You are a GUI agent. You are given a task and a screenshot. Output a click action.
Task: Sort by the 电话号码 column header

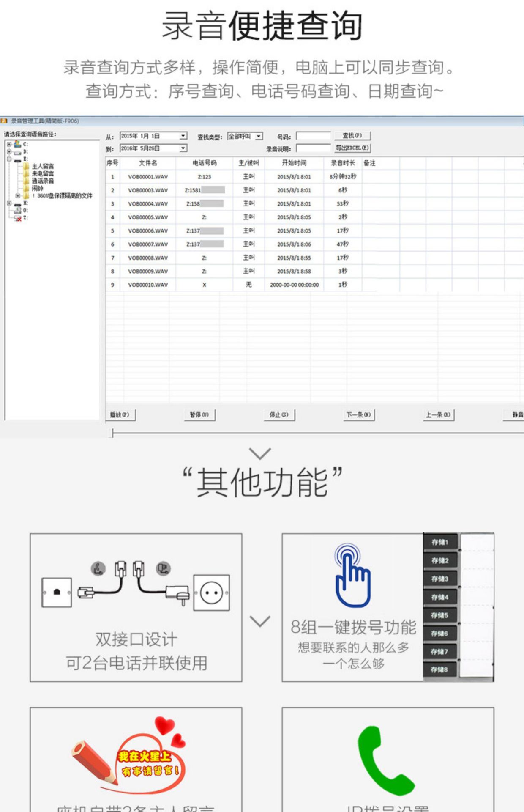pyautogui.click(x=205, y=163)
